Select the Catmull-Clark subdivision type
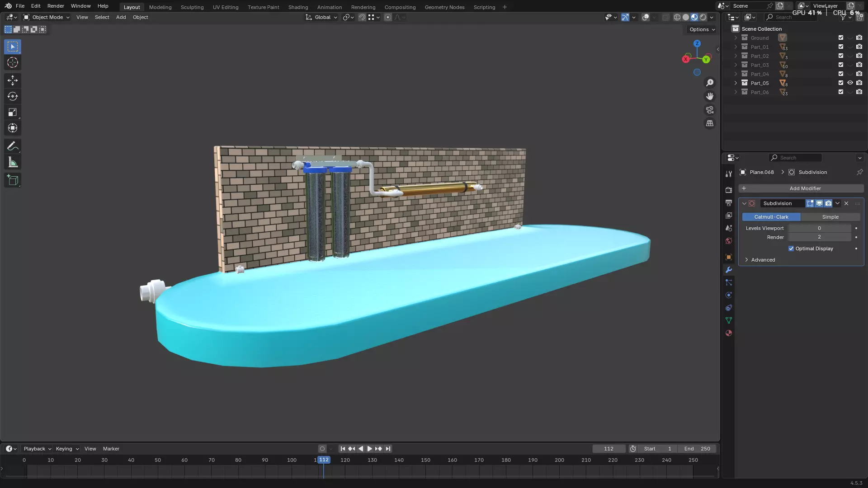The image size is (868, 488). (x=771, y=217)
